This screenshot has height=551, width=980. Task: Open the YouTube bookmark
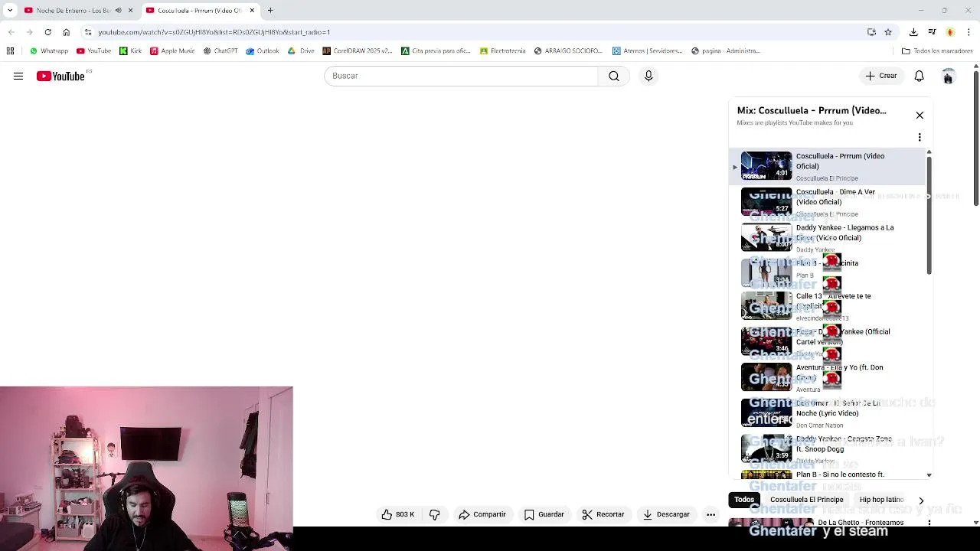pyautogui.click(x=93, y=51)
